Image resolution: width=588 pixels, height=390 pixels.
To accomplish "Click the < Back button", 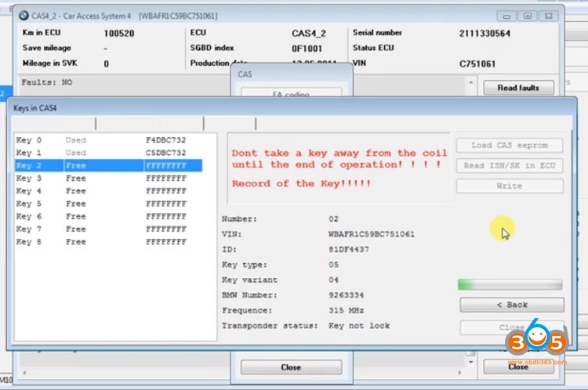I will pyautogui.click(x=512, y=305).
